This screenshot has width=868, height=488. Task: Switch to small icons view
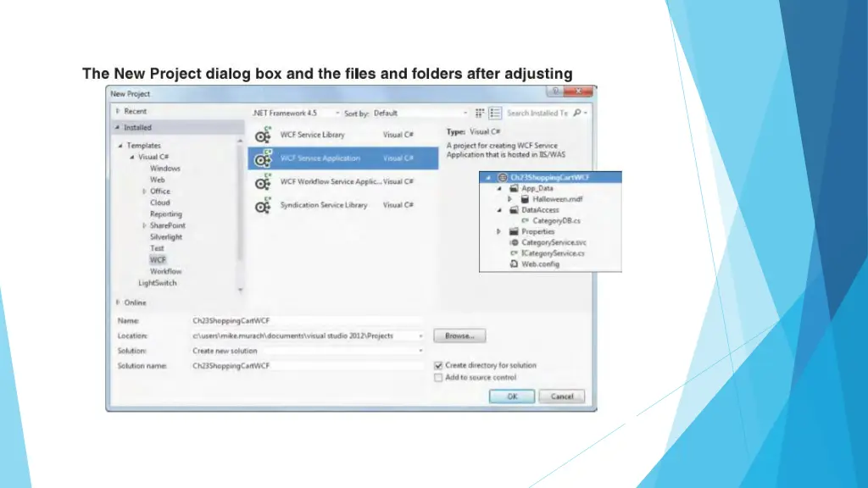480,113
